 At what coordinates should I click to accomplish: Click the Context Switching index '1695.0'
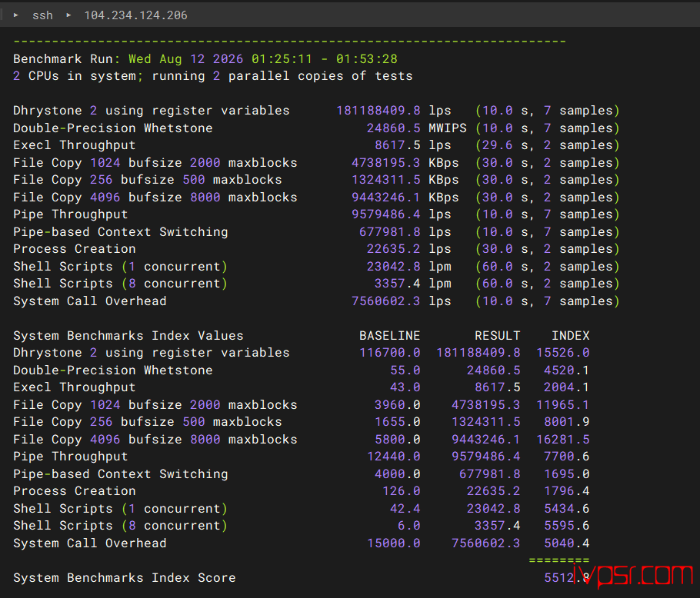[x=566, y=474]
